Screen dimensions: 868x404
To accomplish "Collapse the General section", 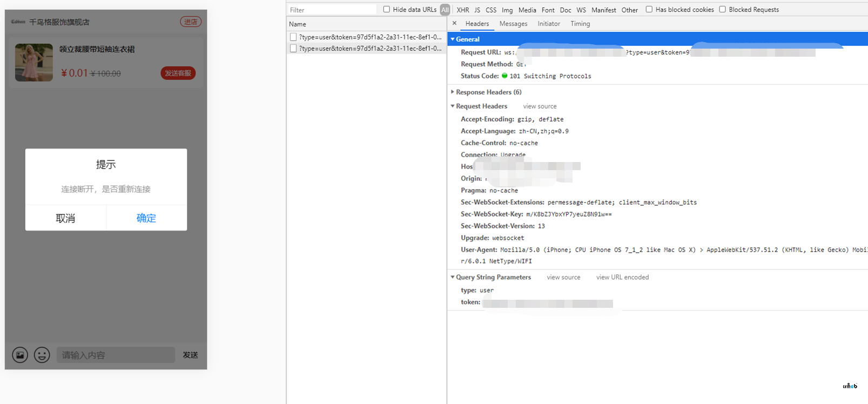I will [453, 39].
